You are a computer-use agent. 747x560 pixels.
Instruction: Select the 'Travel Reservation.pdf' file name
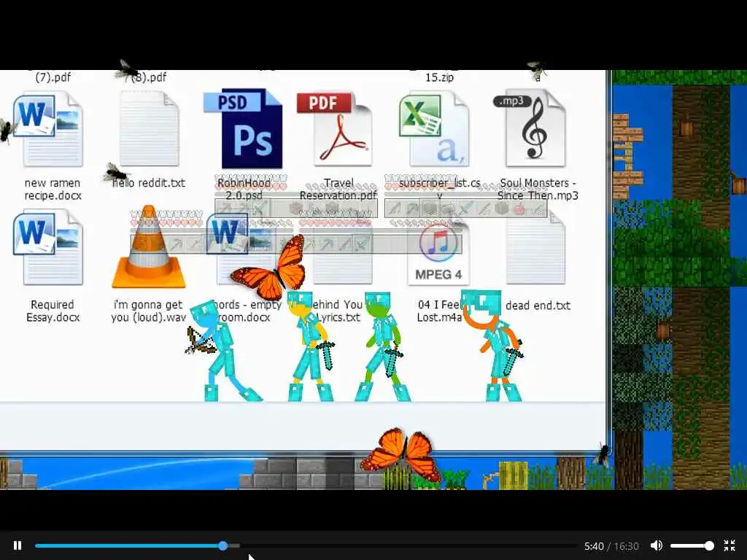pyautogui.click(x=338, y=189)
